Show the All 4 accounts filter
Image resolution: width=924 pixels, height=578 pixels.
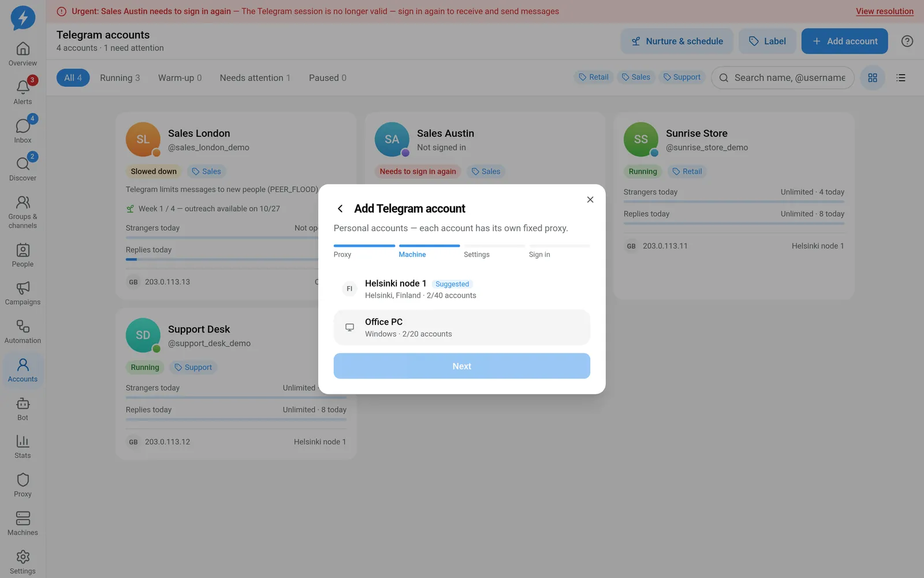pos(73,77)
